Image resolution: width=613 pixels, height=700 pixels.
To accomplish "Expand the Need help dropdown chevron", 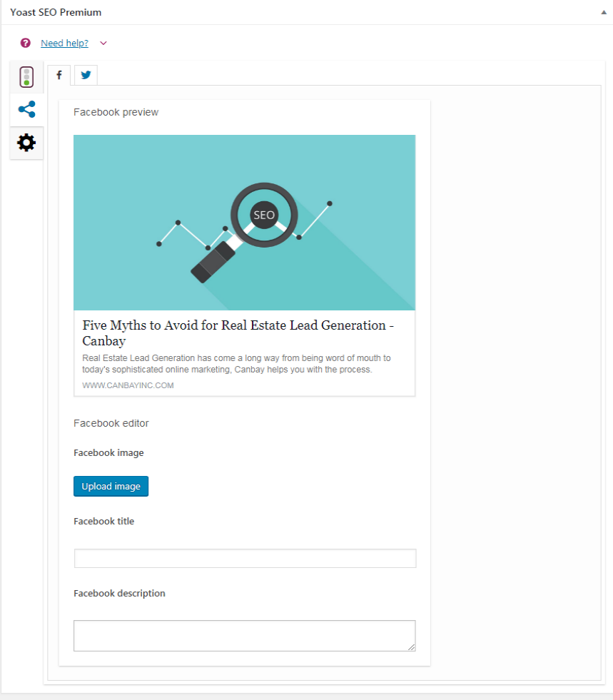I will point(103,44).
